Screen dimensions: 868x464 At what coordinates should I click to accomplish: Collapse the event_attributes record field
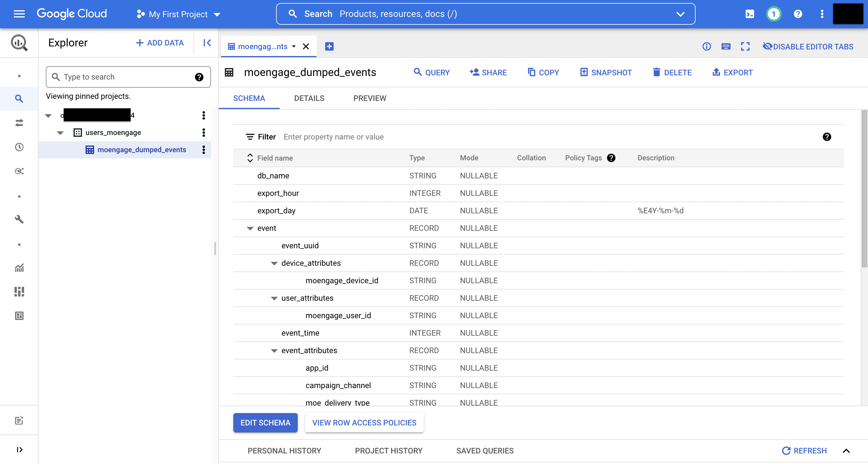274,351
